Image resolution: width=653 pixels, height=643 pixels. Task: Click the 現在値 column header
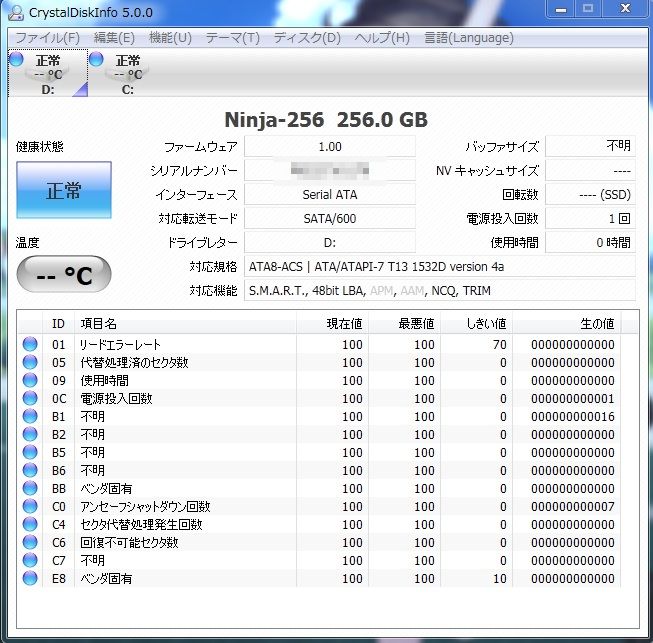[x=332, y=324]
